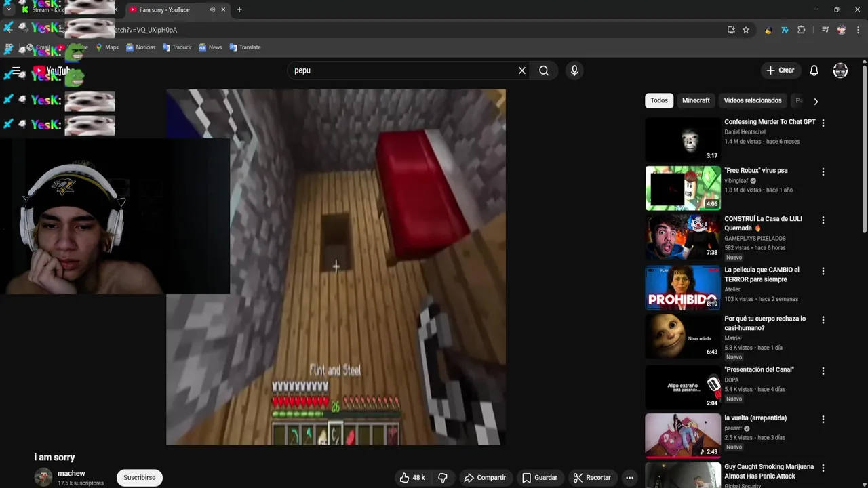Open Chrome three-dot menu
868x488 pixels.
pyautogui.click(x=858, y=30)
